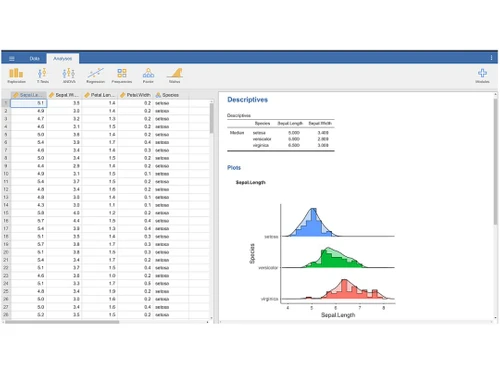
Task: Open the Factor analyses menu
Action: pyautogui.click(x=148, y=76)
